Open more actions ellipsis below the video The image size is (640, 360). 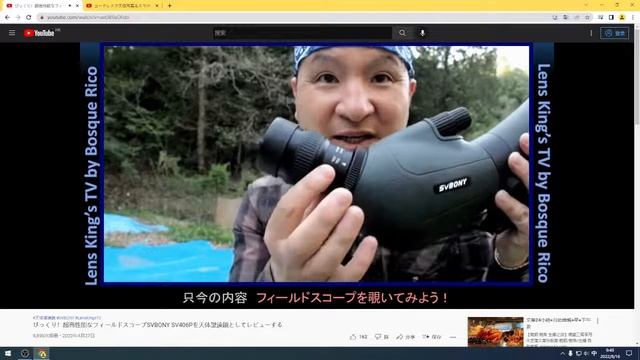pos(453,337)
